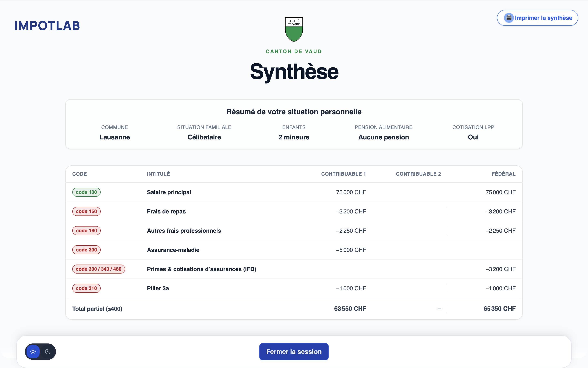Viewport: 588px width, 368px height.
Task: Click Résumé de votre situation personnelle heading
Action: [294, 112]
